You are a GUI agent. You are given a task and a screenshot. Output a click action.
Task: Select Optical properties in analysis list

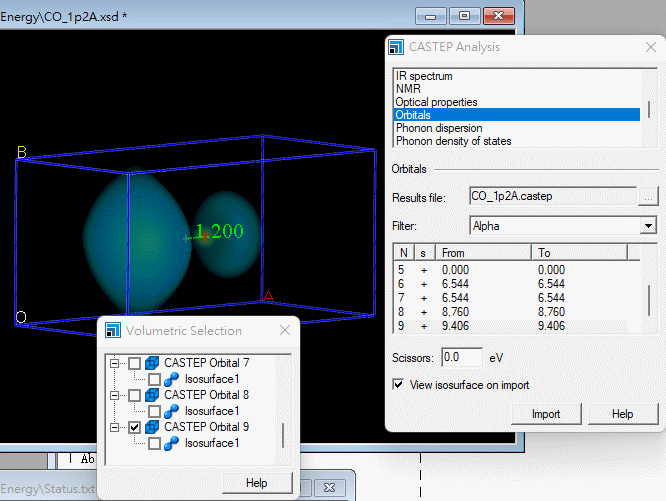point(436,102)
